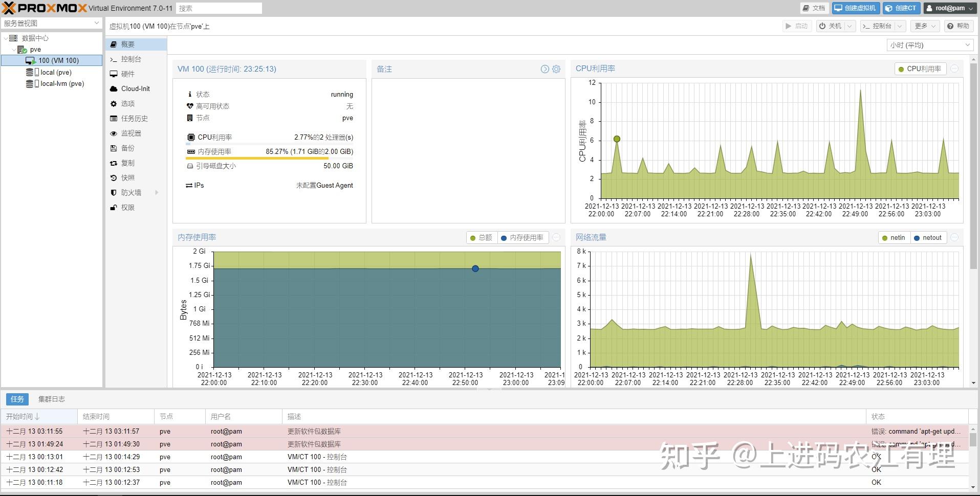Click the 内存使用率 progress bar
Screen dimensions: 980x496
tap(257, 157)
